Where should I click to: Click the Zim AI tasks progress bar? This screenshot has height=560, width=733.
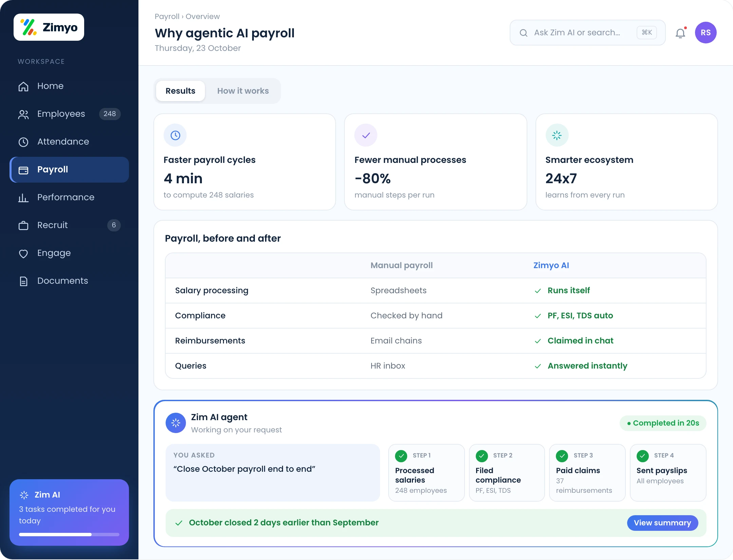tap(69, 535)
